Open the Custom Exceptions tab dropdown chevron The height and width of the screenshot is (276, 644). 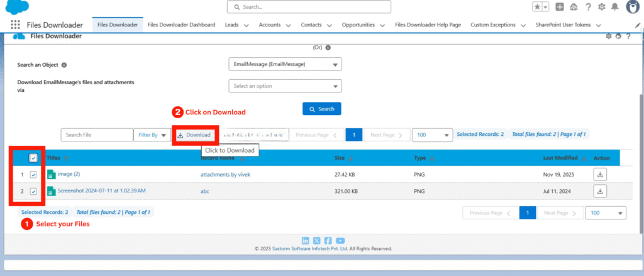[523, 26]
